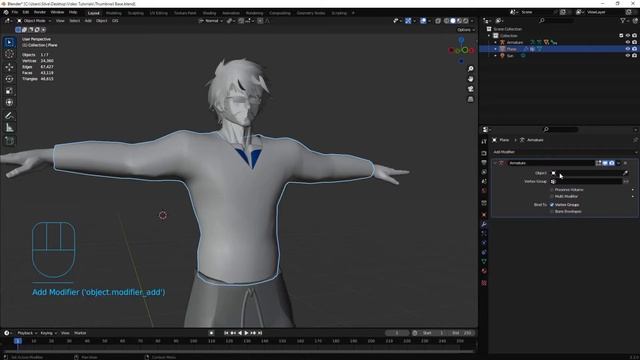Screen dimensions: 640x360
Task: Open the Object Data properties tab
Action: pos(484,262)
